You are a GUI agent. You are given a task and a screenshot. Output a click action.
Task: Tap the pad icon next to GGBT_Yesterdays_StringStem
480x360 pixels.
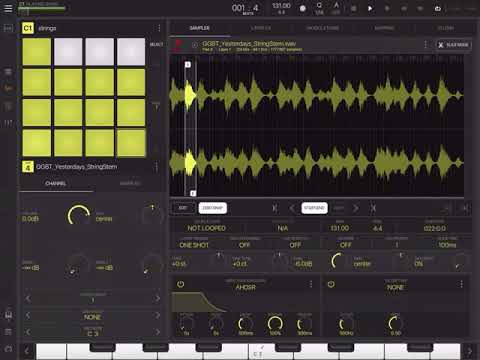click(28, 167)
